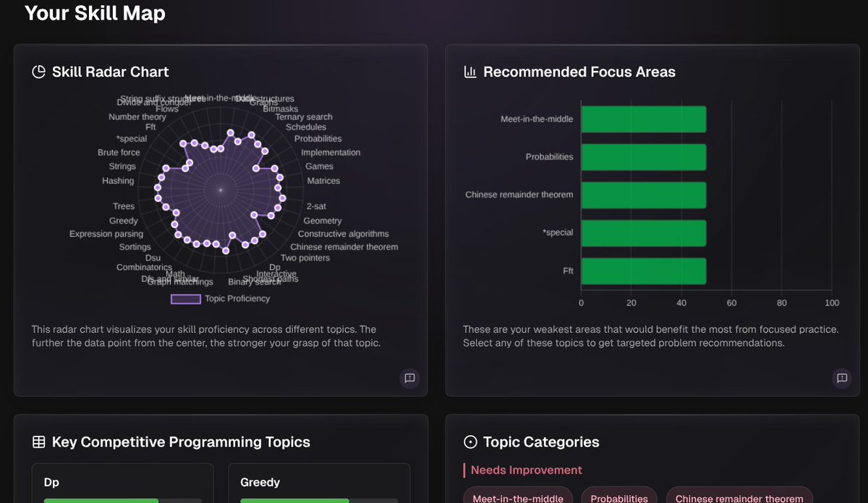Image resolution: width=868 pixels, height=503 pixels.
Task: Click the pie chart icon beside Skill Radar Chart
Action: point(38,72)
